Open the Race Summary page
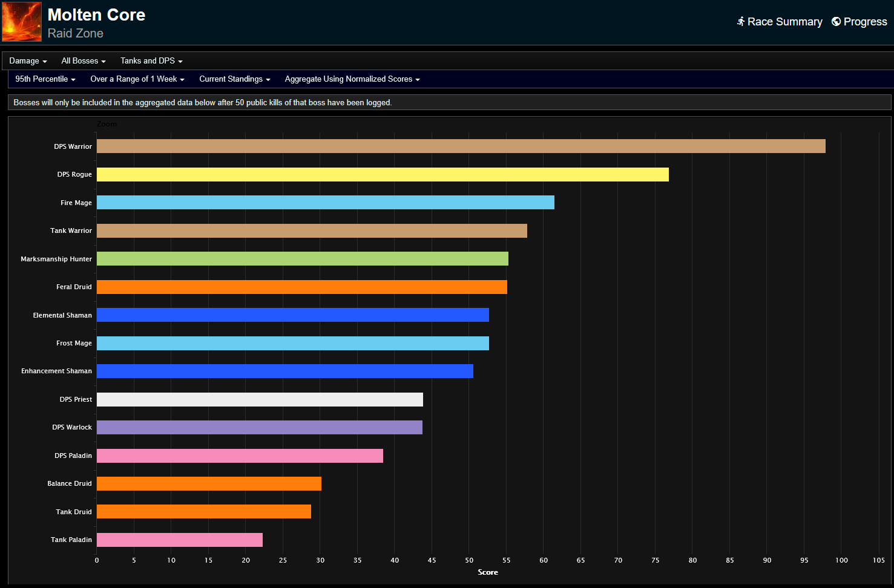894x588 pixels. click(784, 21)
